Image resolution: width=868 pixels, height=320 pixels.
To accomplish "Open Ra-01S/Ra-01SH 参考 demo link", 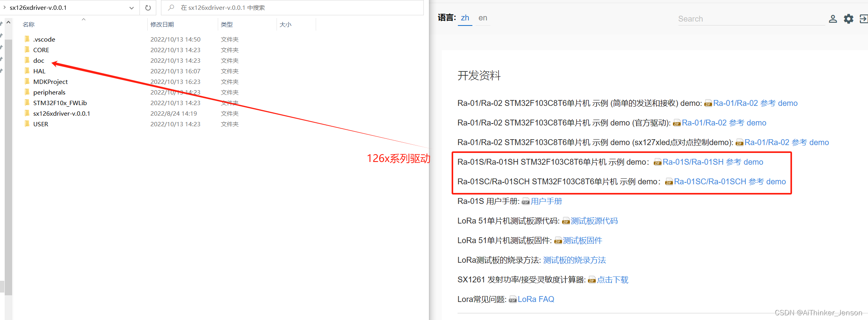I will (x=713, y=162).
